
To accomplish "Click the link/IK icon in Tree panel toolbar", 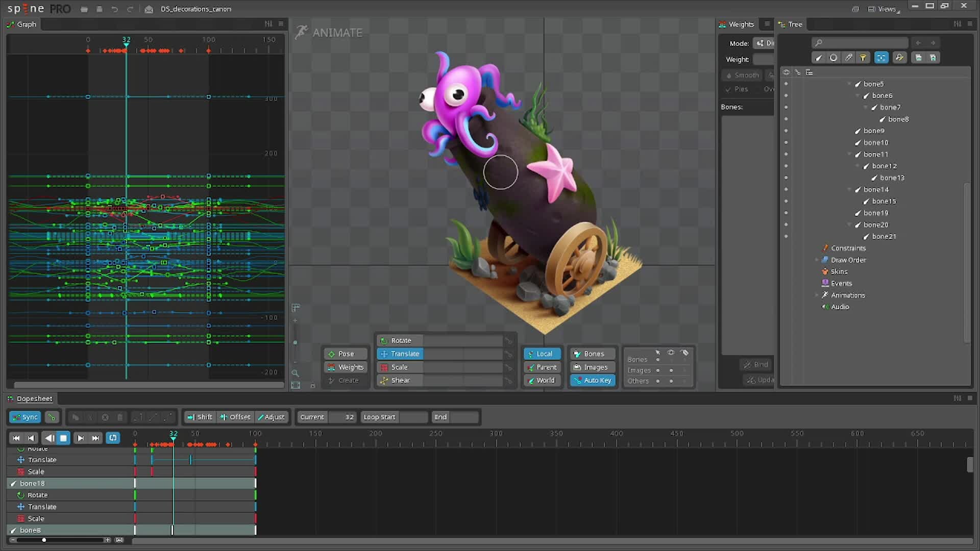I will tap(848, 58).
